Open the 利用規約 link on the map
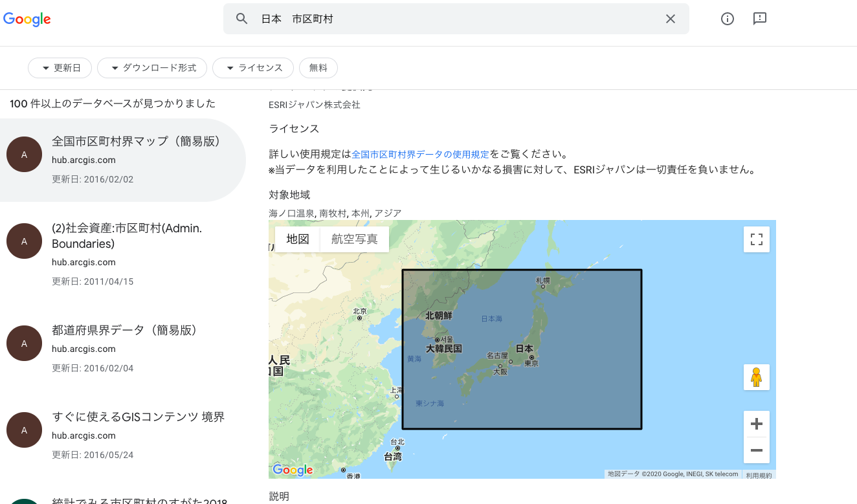The width and height of the screenshot is (857, 504). [x=759, y=475]
